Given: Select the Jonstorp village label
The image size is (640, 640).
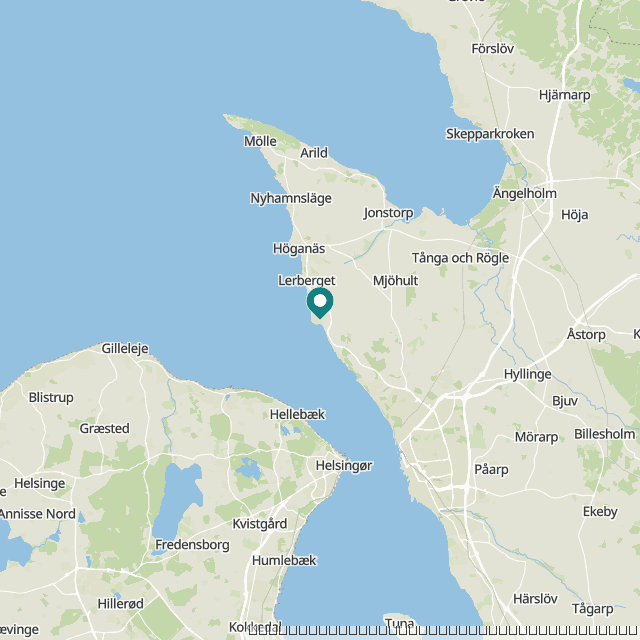Looking at the screenshot, I should (x=388, y=213).
